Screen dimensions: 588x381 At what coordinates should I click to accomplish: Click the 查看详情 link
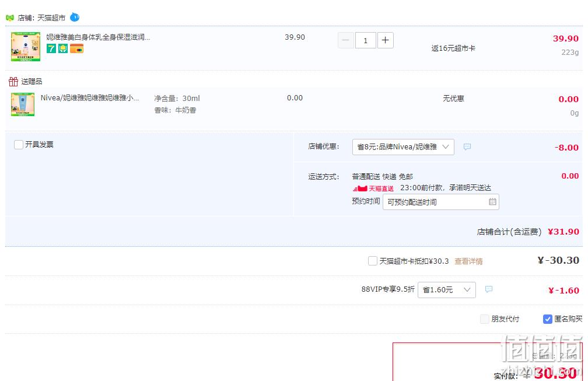pos(468,261)
